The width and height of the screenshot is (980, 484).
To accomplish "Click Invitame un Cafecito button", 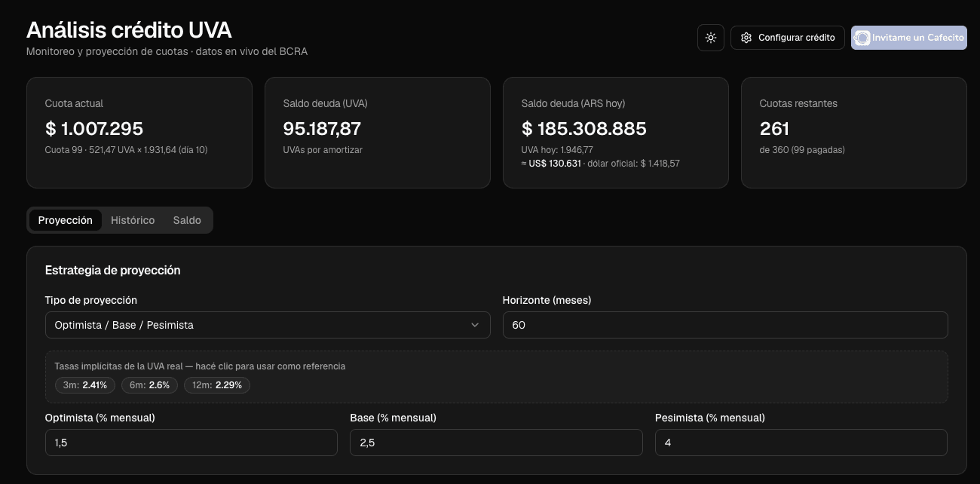I will tap(909, 38).
